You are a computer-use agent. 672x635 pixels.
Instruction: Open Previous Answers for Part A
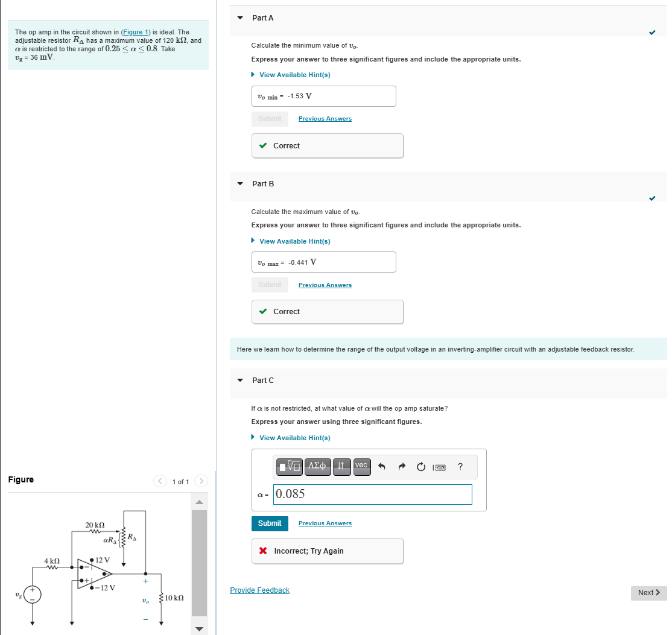click(325, 119)
